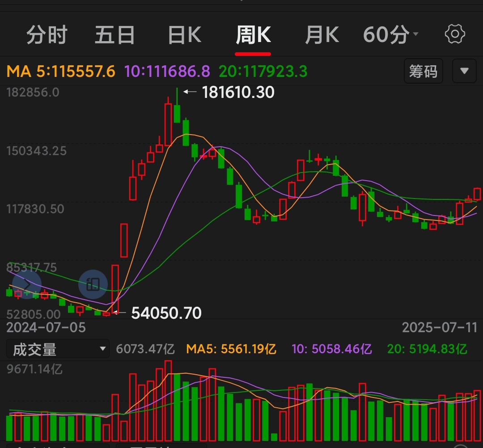This screenshot has width=483, height=448.
Task: Tap the floating landscape-view bubble icon
Action: coord(93,284)
